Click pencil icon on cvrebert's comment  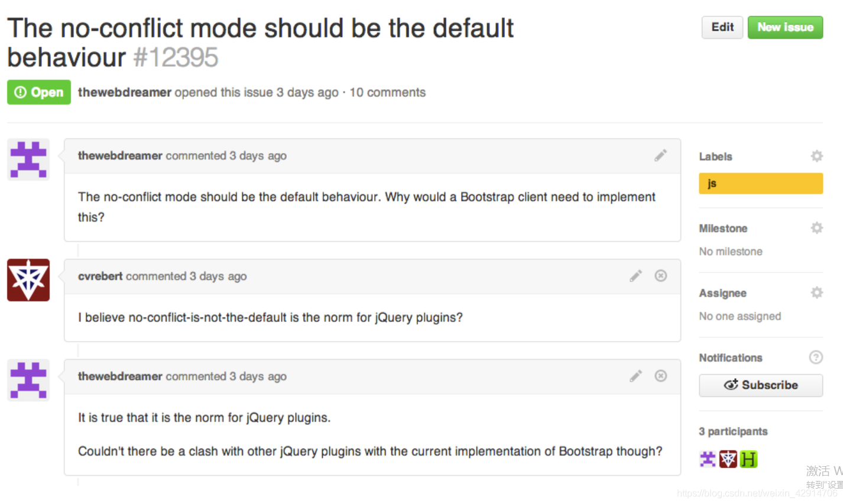coord(636,276)
